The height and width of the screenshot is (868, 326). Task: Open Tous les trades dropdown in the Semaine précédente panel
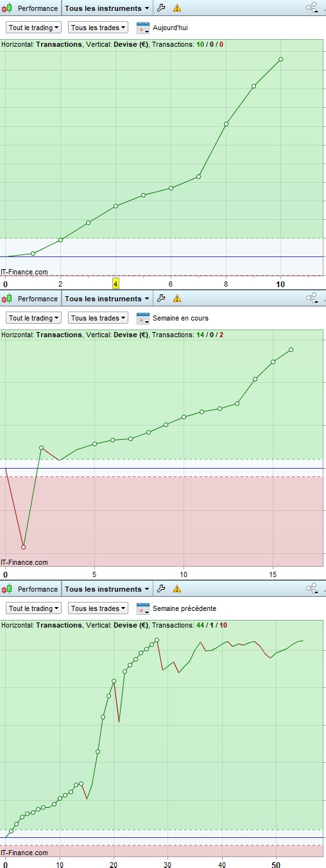tap(98, 608)
